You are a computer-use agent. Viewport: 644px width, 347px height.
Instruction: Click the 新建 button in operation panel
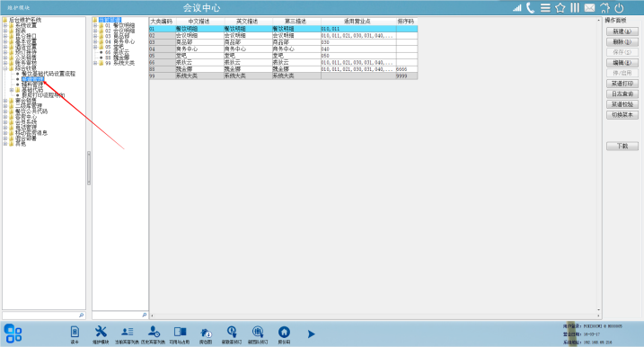click(x=622, y=31)
